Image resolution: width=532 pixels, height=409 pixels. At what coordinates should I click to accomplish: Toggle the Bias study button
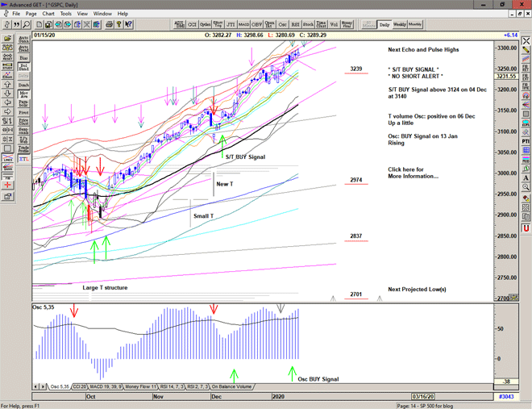click(23, 58)
